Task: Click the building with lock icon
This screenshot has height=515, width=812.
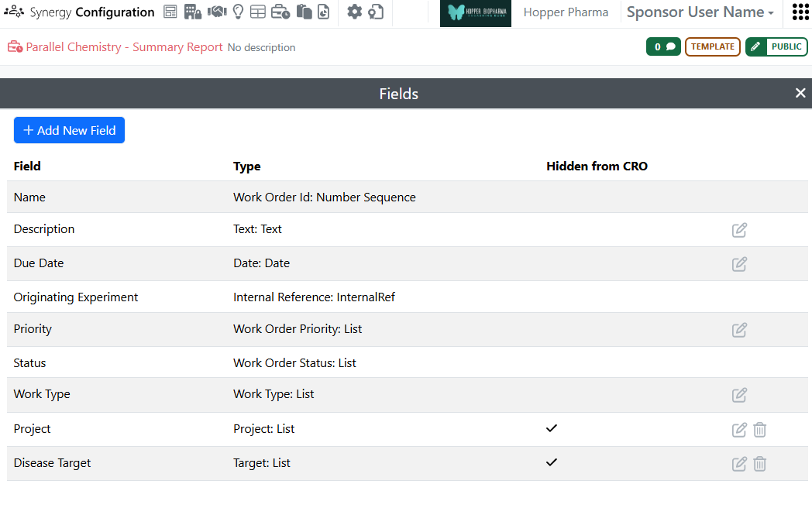Action: 193,12
